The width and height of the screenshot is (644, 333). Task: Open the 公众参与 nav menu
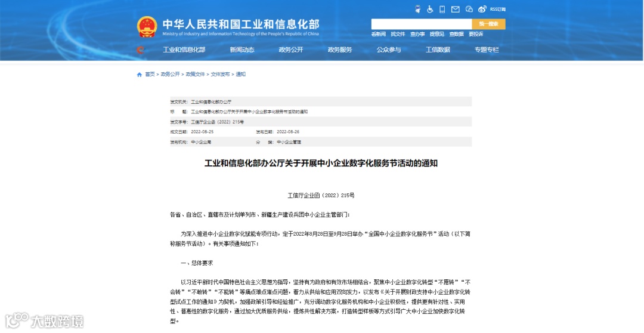tap(389, 50)
